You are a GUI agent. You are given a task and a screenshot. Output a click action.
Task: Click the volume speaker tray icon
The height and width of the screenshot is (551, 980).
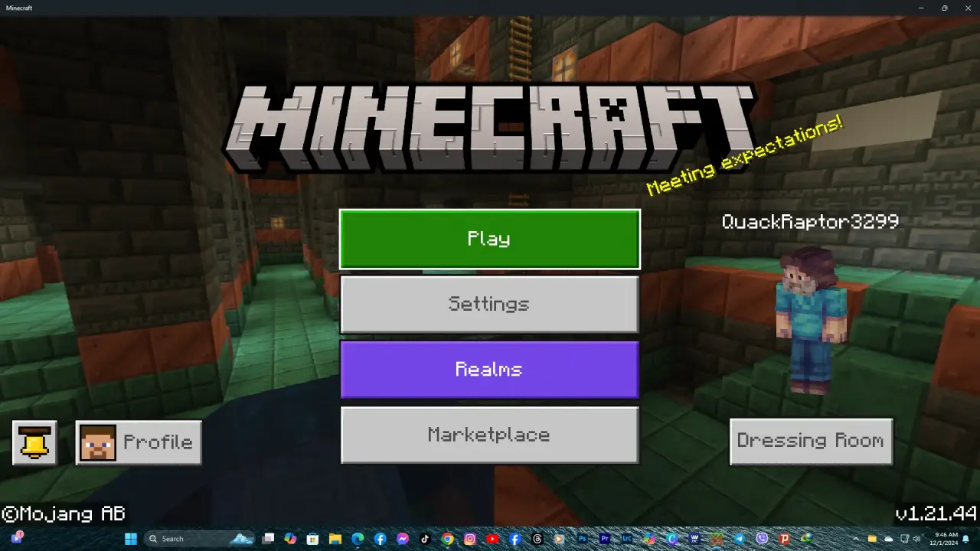916,539
